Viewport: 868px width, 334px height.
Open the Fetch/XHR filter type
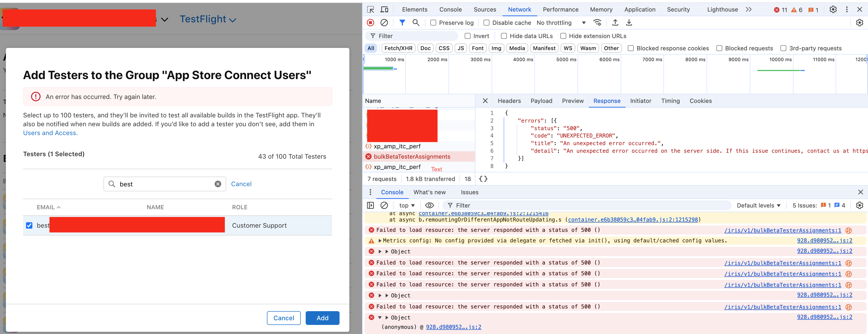(398, 48)
